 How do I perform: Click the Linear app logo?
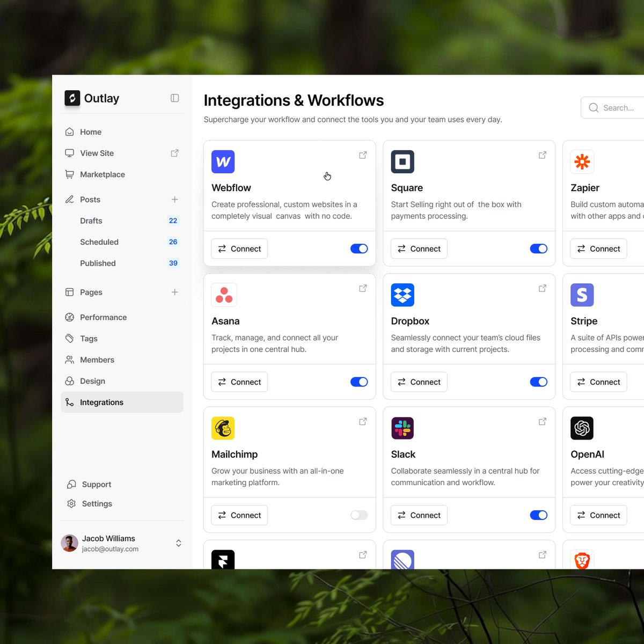(402, 559)
